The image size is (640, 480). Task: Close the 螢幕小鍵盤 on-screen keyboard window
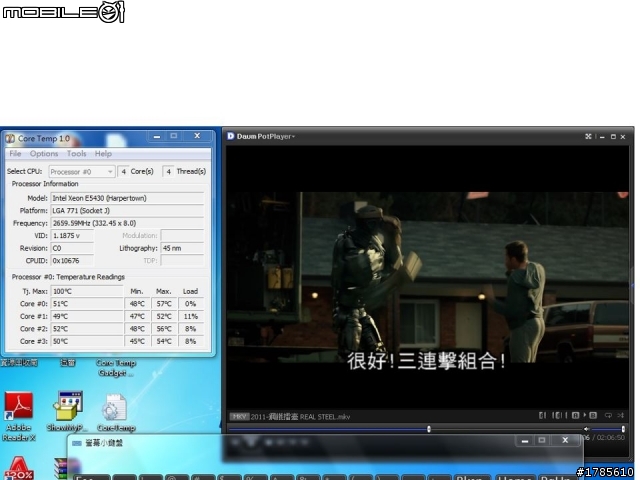[x=565, y=440]
